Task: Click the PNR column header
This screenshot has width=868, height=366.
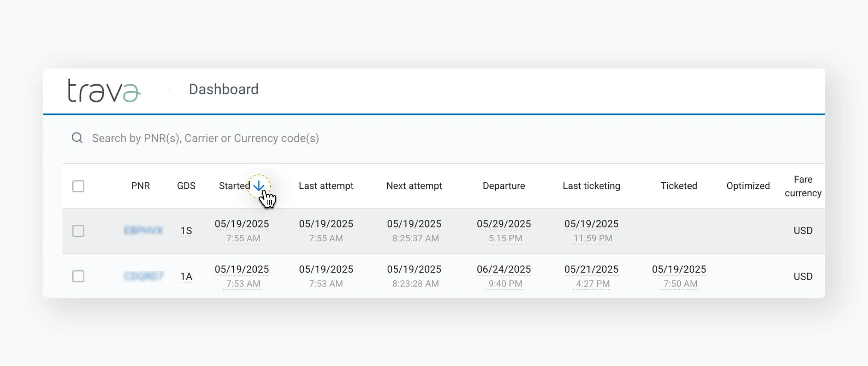Action: (141, 186)
